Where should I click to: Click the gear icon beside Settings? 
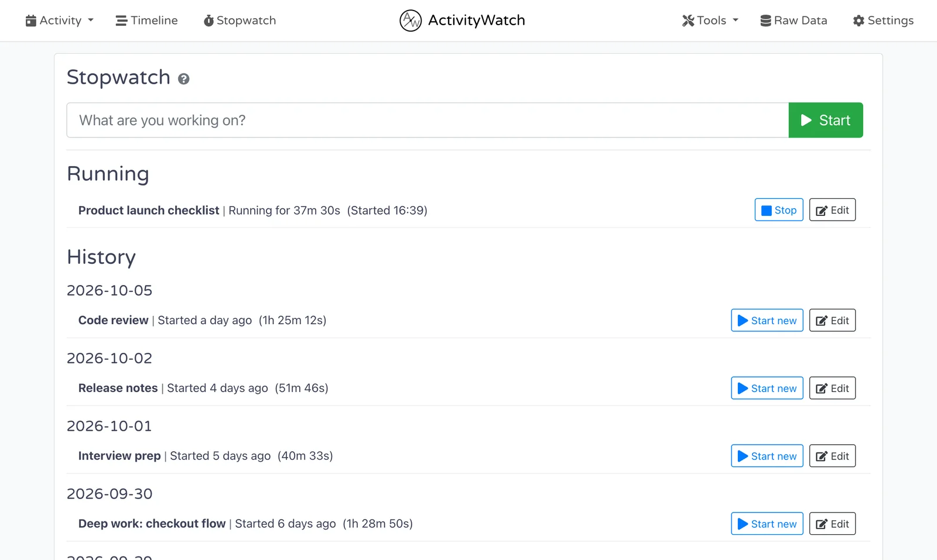859,20
